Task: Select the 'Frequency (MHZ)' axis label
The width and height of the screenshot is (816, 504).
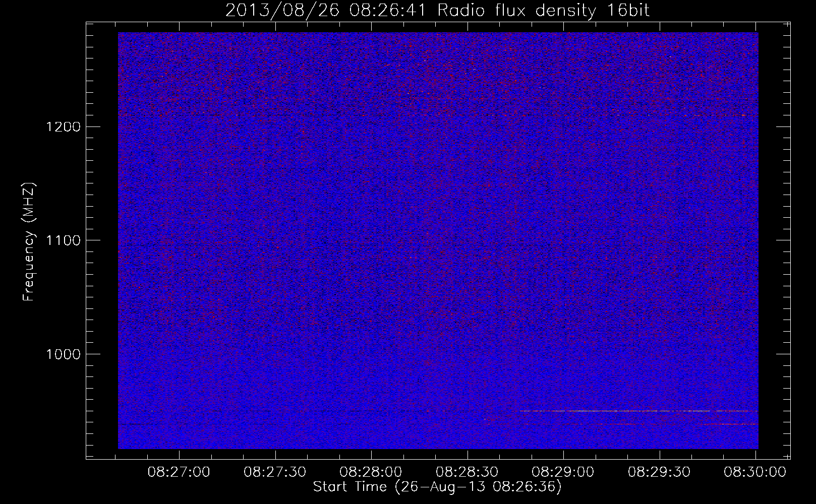Action: [x=29, y=241]
